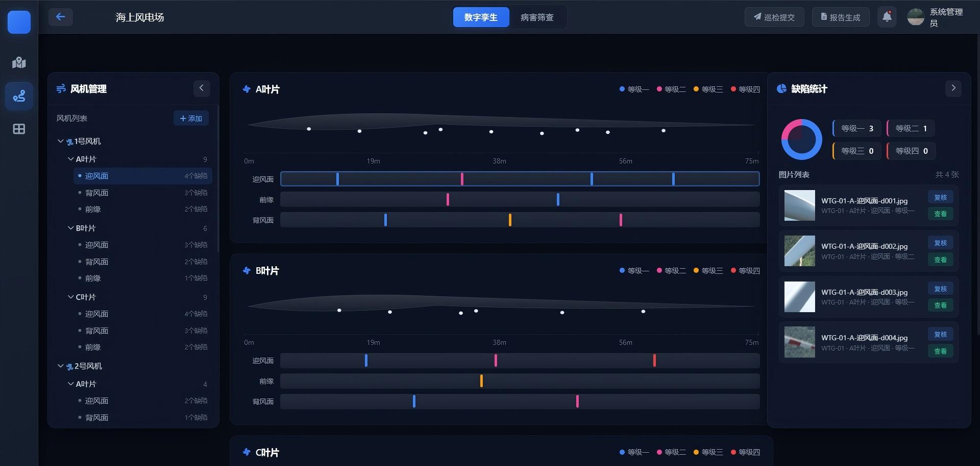This screenshot has width=980, height=466.
Task: Select 迎风面 under 1号风机 A叶片
Action: (x=143, y=176)
